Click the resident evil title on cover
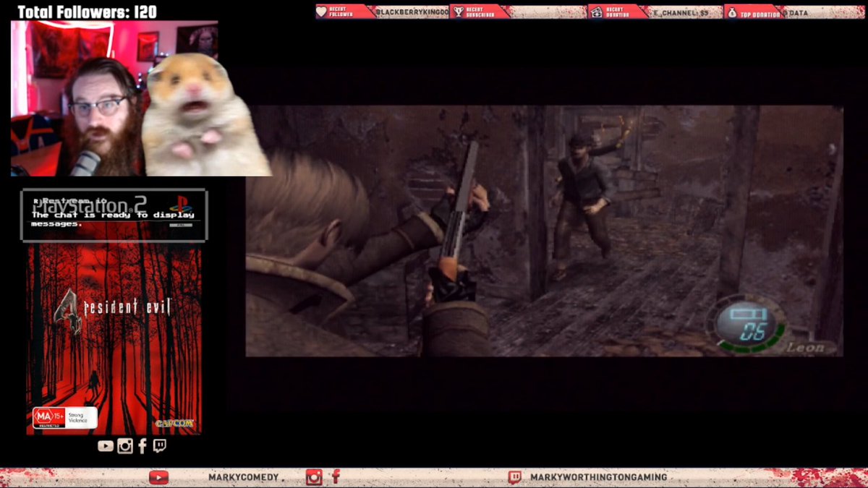Screen dimensions: 868x488 click(x=127, y=307)
